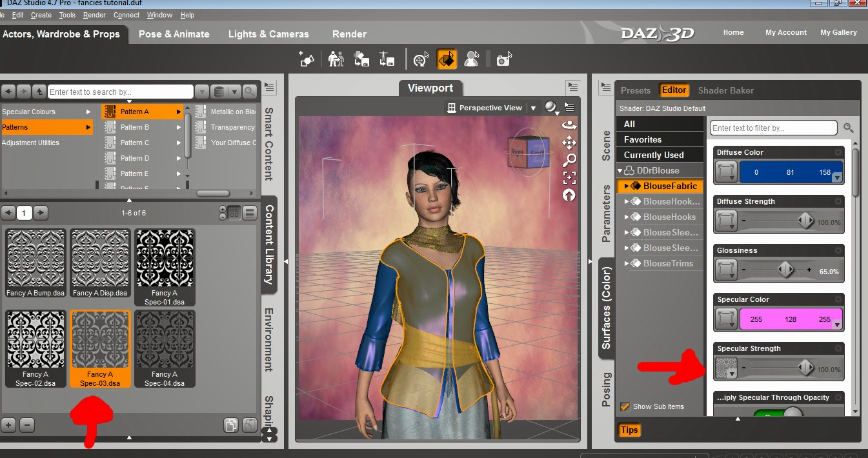This screenshot has height=458, width=868.
Task: Open Specular Color value dropdown arrow
Action: (x=837, y=325)
